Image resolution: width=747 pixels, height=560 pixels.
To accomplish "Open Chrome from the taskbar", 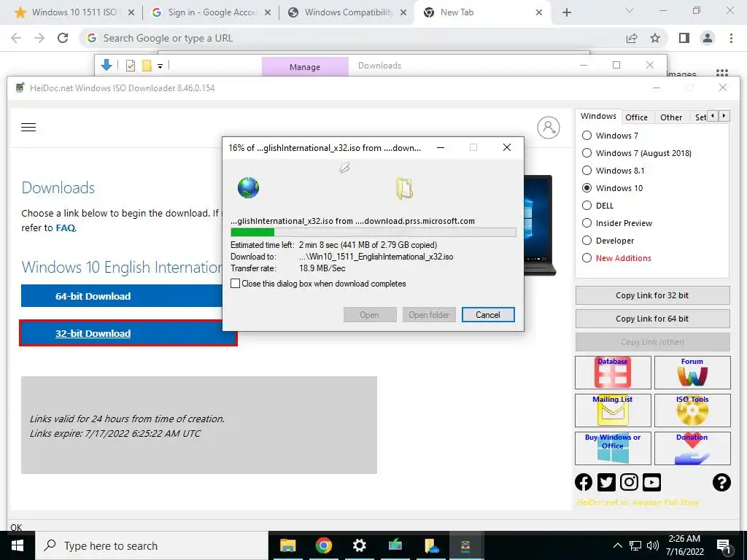I will click(323, 545).
